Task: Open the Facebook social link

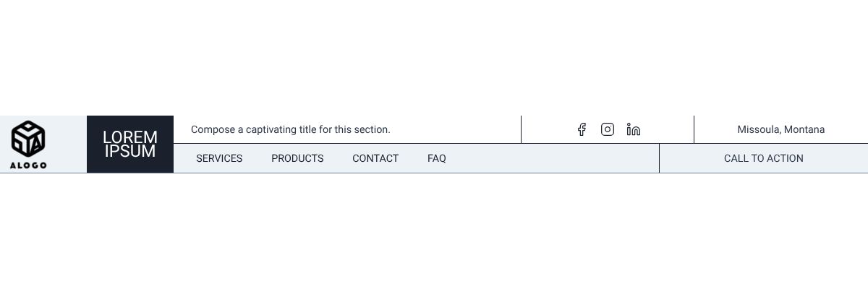Action: 582,129
